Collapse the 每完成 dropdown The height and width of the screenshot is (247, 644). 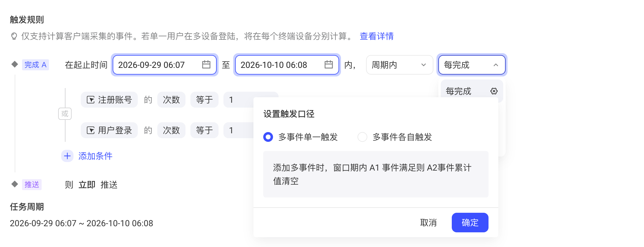472,65
